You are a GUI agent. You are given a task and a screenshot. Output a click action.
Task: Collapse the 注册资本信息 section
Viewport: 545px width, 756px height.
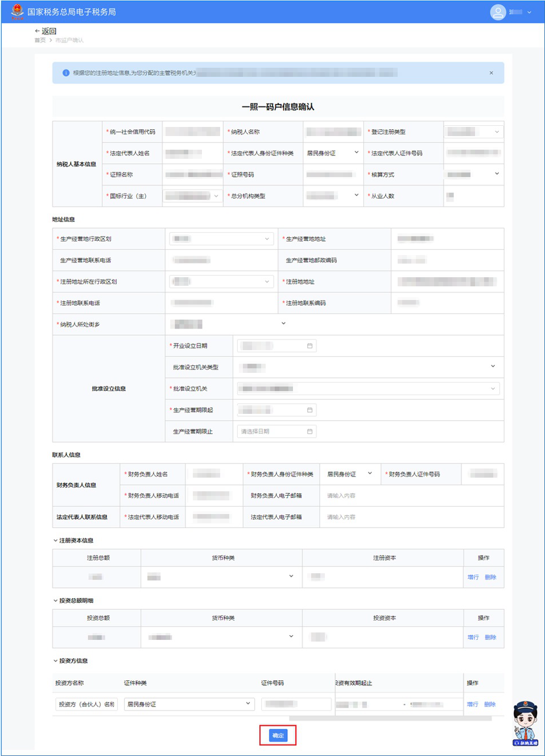click(56, 540)
